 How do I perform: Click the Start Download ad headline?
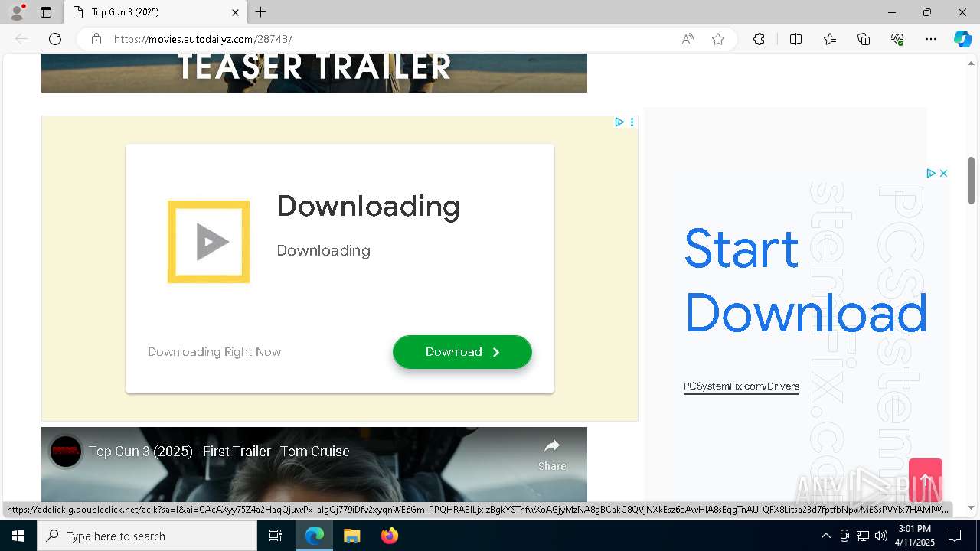coord(805,281)
